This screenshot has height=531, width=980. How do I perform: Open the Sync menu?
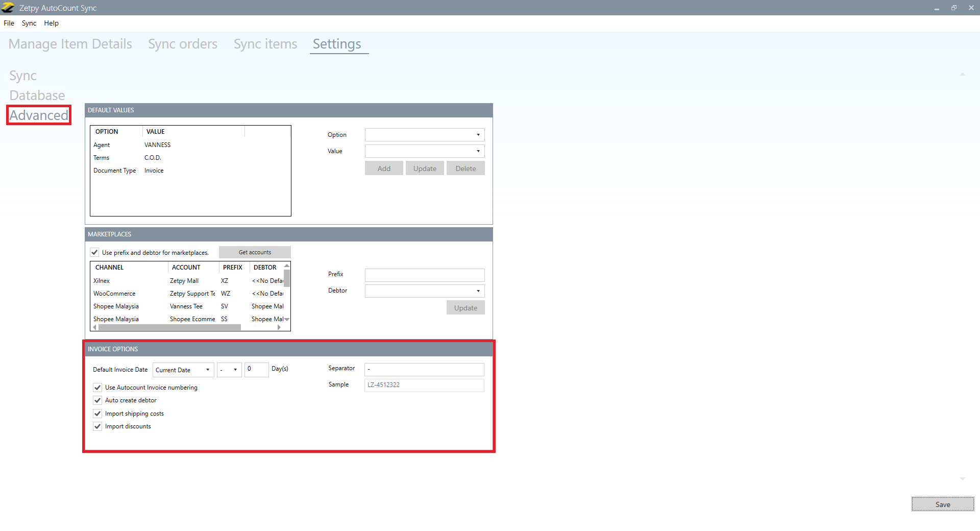point(29,23)
